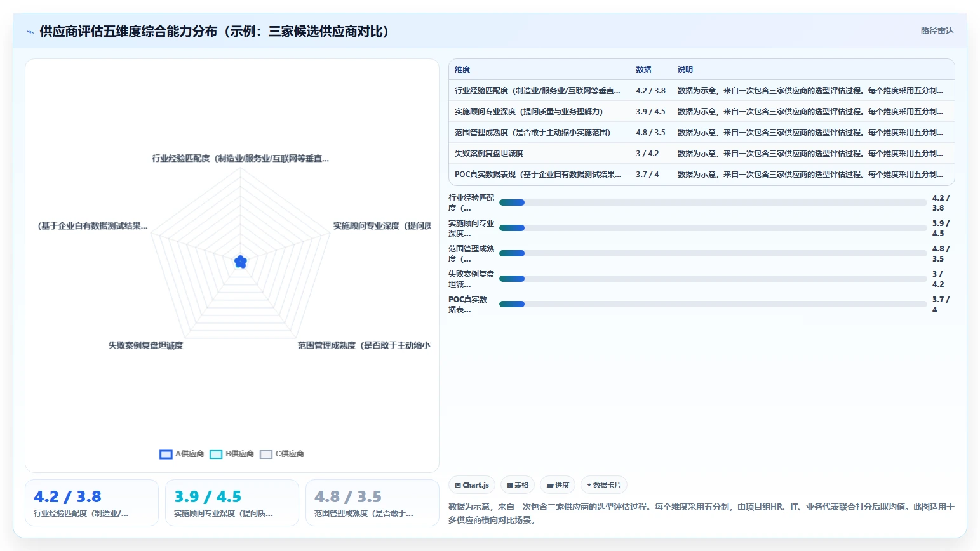Screen dimensions: 980x551
Task: Toggle the B供应商 legend swatch
Action: 216,454
